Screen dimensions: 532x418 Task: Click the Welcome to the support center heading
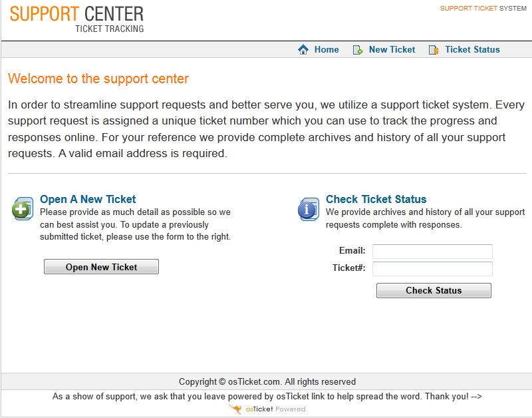(x=98, y=79)
